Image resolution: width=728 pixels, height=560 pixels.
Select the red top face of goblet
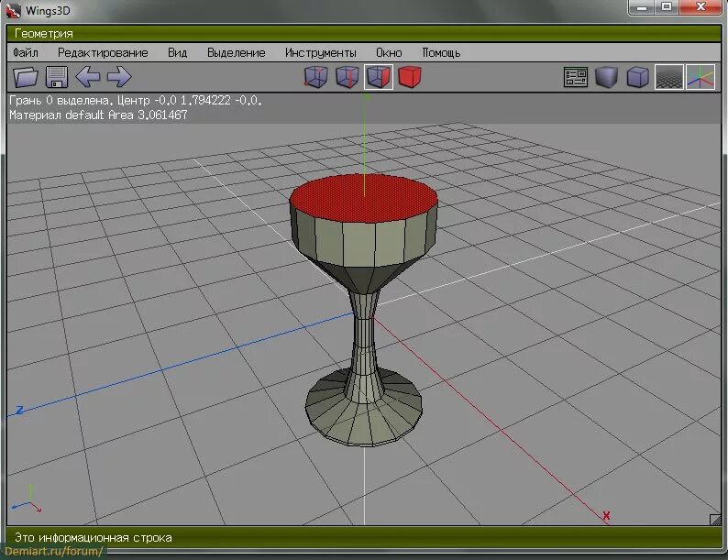point(364,198)
